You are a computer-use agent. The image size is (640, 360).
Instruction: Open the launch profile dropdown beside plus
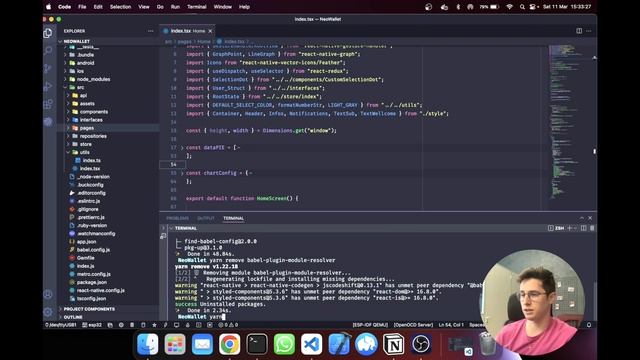(575, 228)
